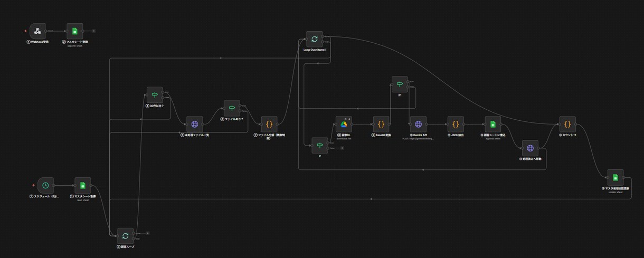Click the ファイルあり？ node label
This screenshot has width=644, height=258.
(x=232, y=119)
